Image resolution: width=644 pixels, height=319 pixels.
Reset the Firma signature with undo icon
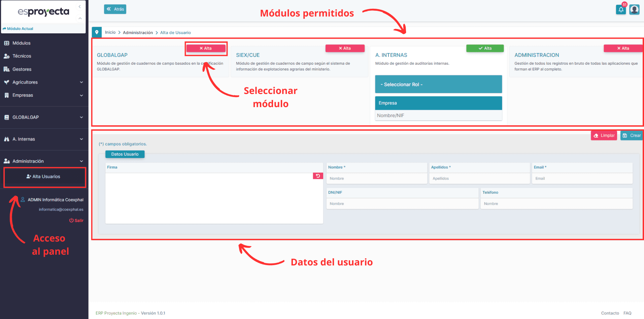318,176
